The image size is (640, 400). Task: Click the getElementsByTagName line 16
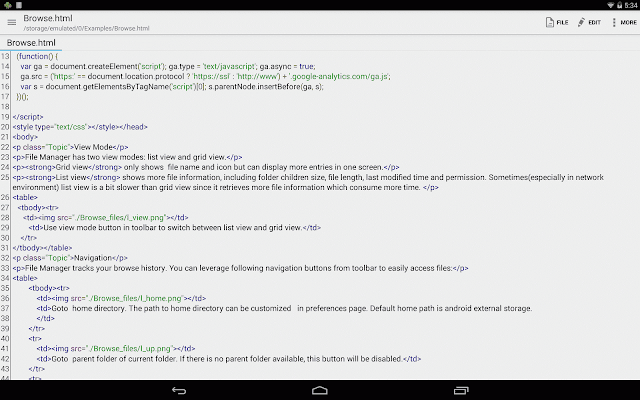pos(172,87)
